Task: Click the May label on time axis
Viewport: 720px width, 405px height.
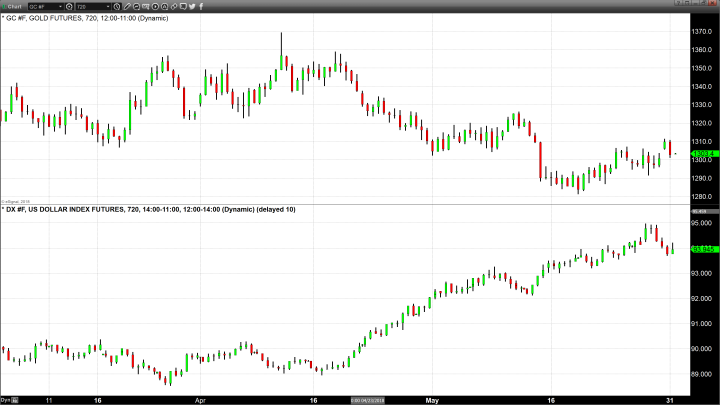Action: [433, 400]
